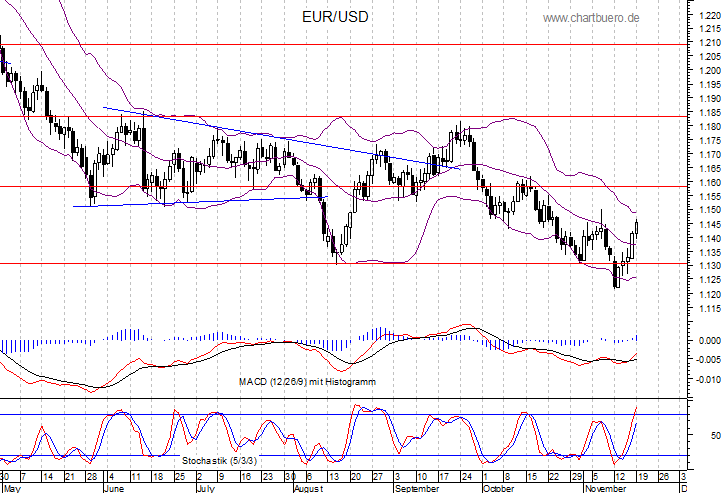Click the August label on time axis
This screenshot has width=723, height=493.
click(x=306, y=489)
